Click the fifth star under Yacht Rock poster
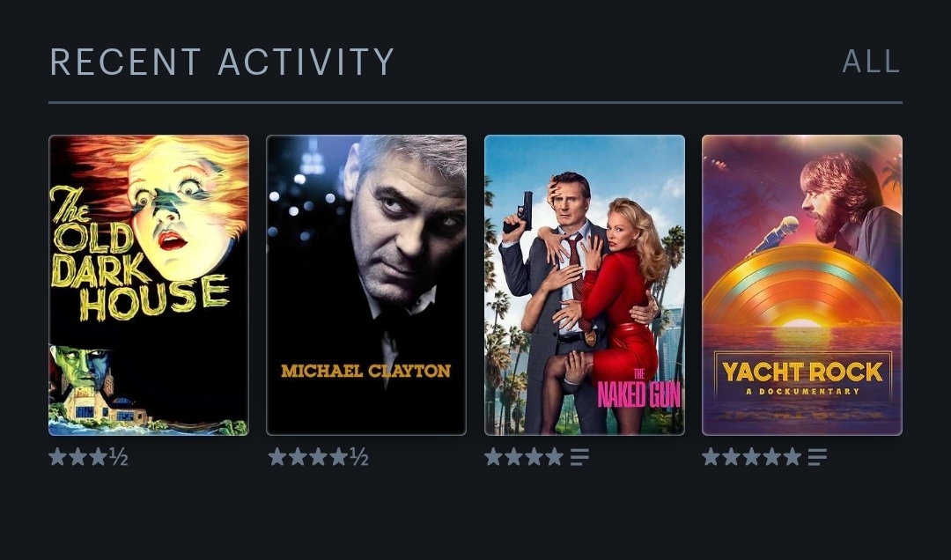 (x=792, y=457)
